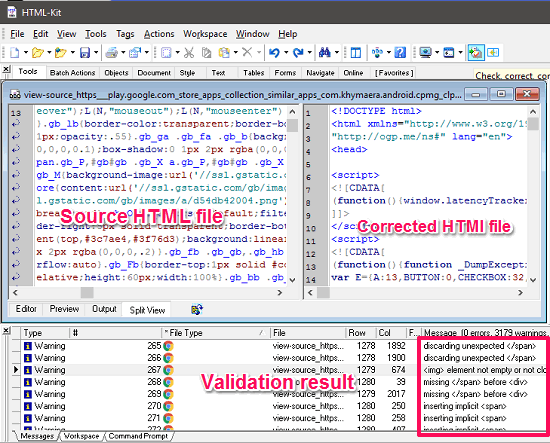Open the Help menu

click(x=288, y=34)
